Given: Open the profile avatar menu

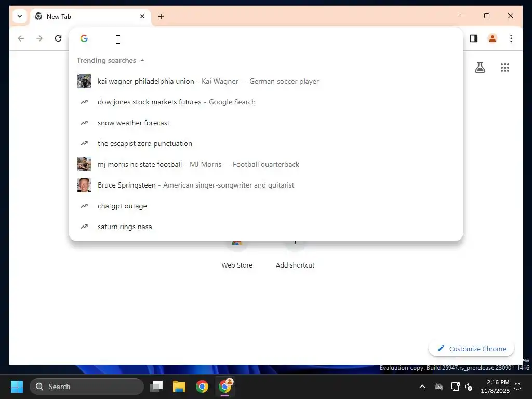Looking at the screenshot, I should pos(493,38).
